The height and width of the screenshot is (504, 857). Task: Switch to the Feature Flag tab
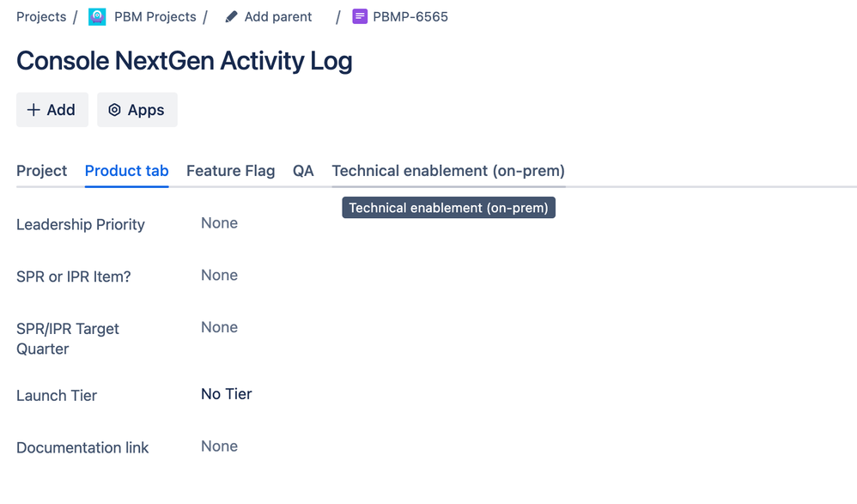230,171
